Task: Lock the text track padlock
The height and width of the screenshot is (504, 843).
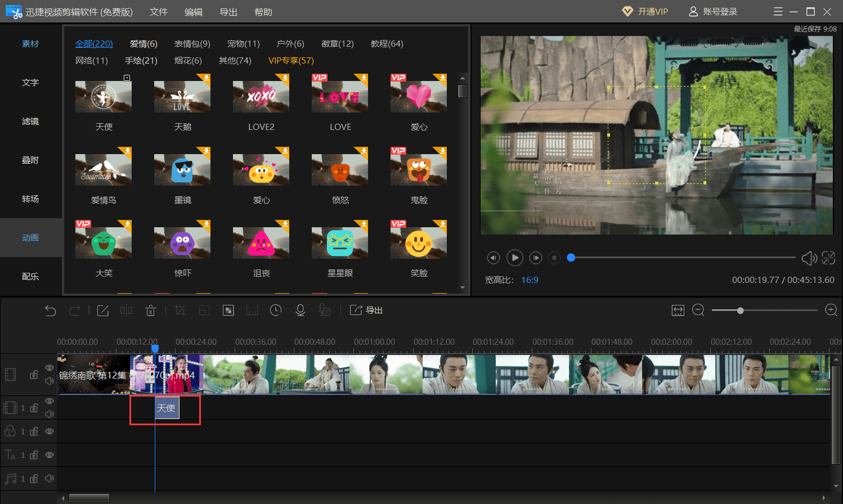Action: (x=34, y=455)
